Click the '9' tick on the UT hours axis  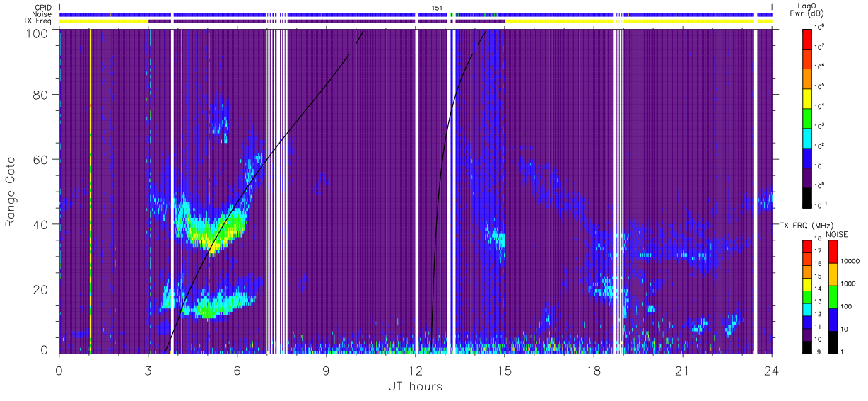click(x=327, y=370)
